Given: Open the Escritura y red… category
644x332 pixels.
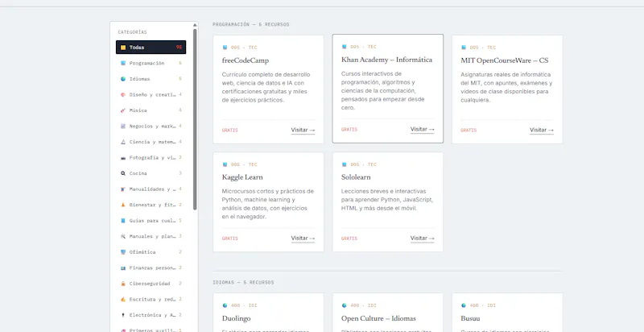Looking at the screenshot, I should 151,299.
